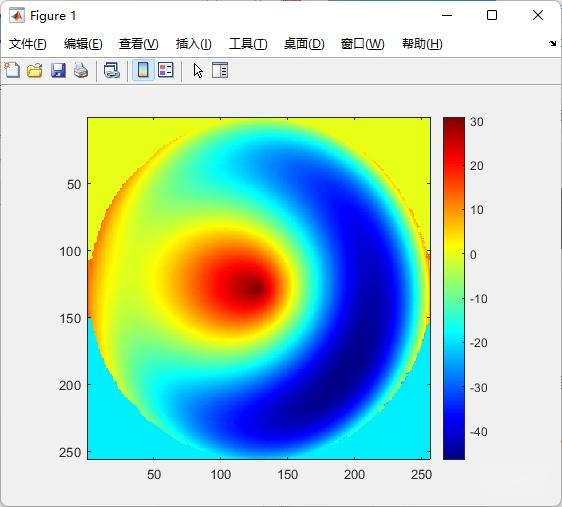This screenshot has height=507, width=562.
Task: Click y-axis tick label 200
Action: pos(70,386)
